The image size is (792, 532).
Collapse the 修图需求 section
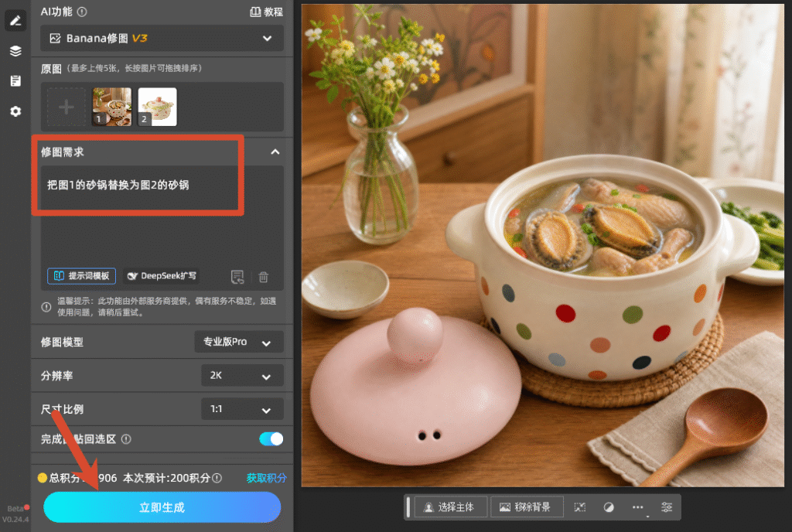275,152
